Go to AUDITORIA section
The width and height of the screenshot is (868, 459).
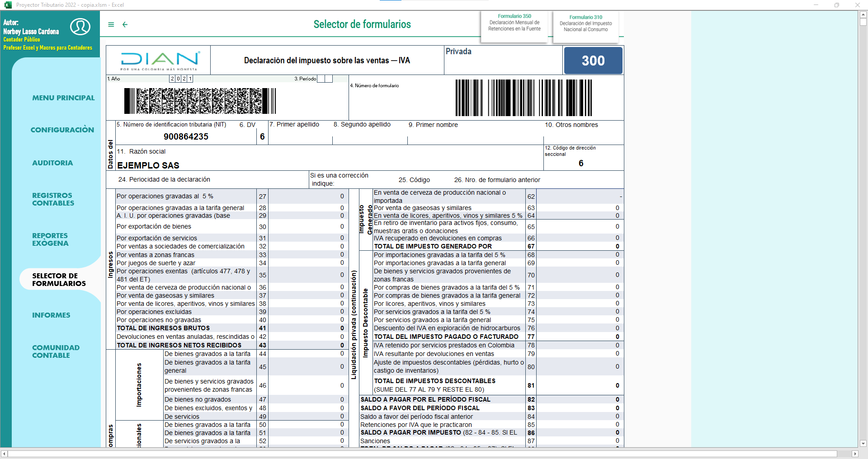[x=52, y=163]
